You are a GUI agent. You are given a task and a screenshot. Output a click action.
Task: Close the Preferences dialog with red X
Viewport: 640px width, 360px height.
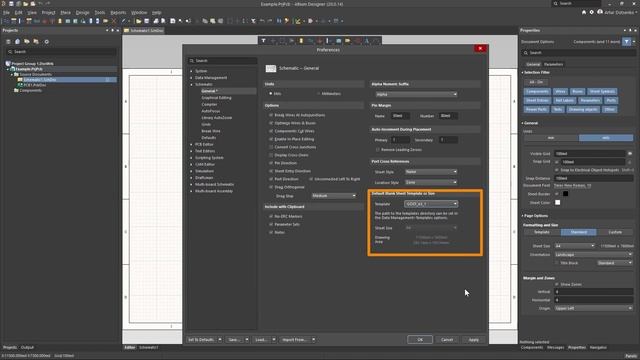[x=480, y=49]
